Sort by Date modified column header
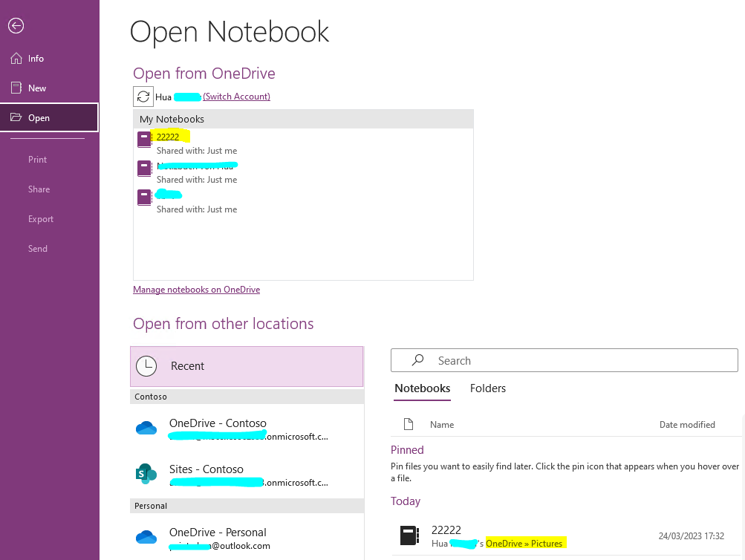The width and height of the screenshot is (745, 560). click(687, 425)
